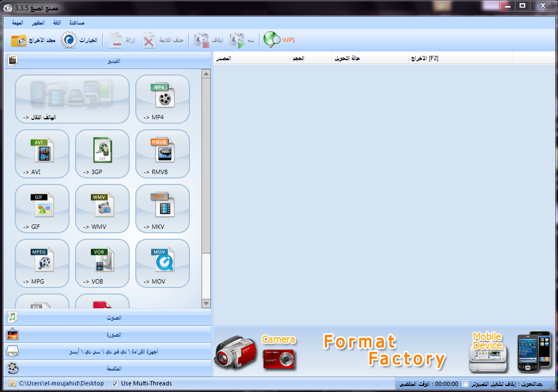Click the remove item toolbar icon
This screenshot has height=392, width=558.
[116, 40]
